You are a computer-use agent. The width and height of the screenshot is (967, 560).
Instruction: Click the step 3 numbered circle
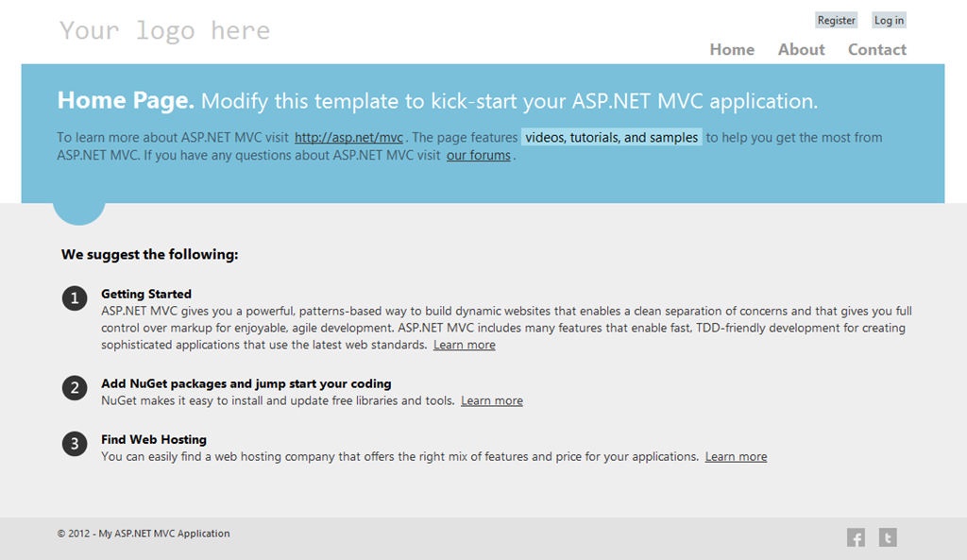point(75,444)
